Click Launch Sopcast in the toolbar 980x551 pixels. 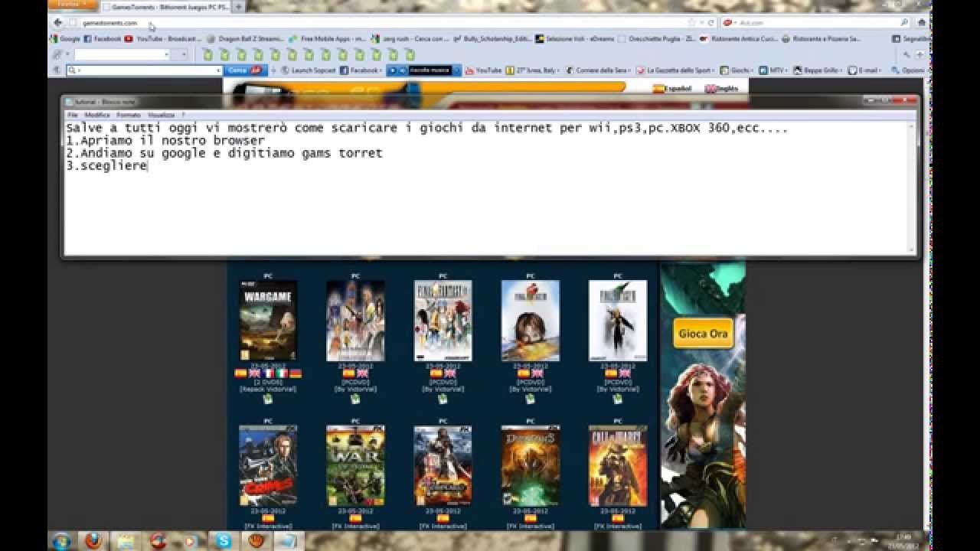pyautogui.click(x=309, y=70)
